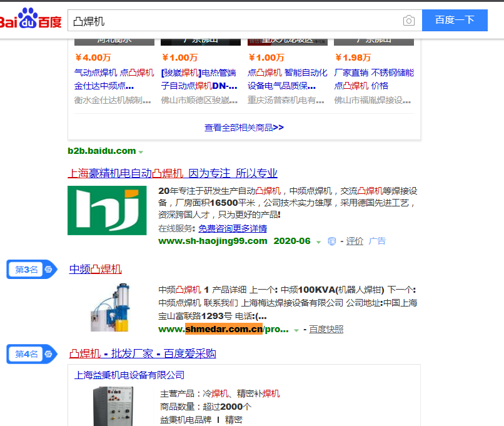Open 查看全部相关商品>> link
The width and height of the screenshot is (504, 426).
click(244, 128)
